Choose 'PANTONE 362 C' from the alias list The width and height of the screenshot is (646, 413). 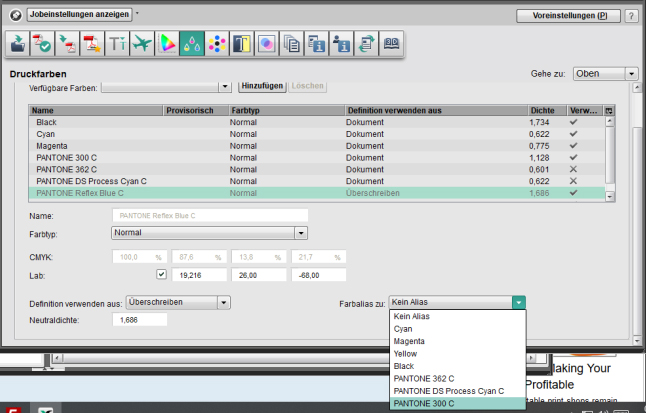click(x=458, y=378)
